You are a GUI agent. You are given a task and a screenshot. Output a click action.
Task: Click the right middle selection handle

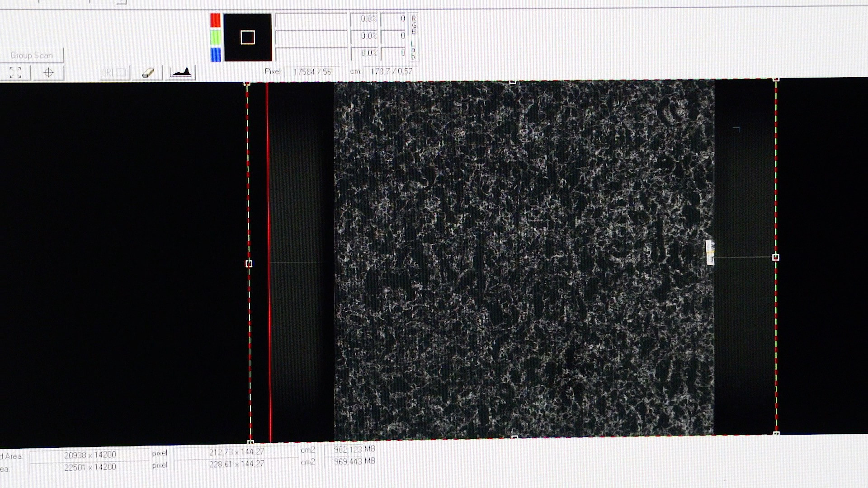[776, 258]
